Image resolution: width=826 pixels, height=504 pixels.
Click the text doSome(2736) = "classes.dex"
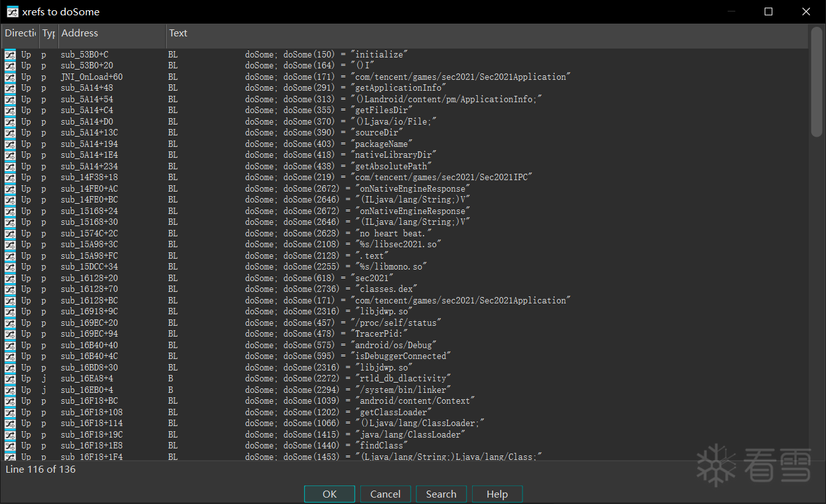coord(351,289)
